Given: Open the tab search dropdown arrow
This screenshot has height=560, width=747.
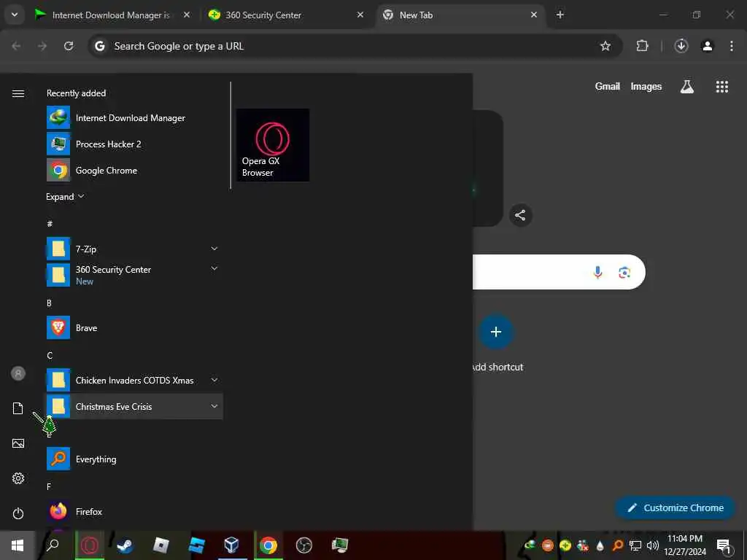Looking at the screenshot, I should pyautogui.click(x=15, y=15).
